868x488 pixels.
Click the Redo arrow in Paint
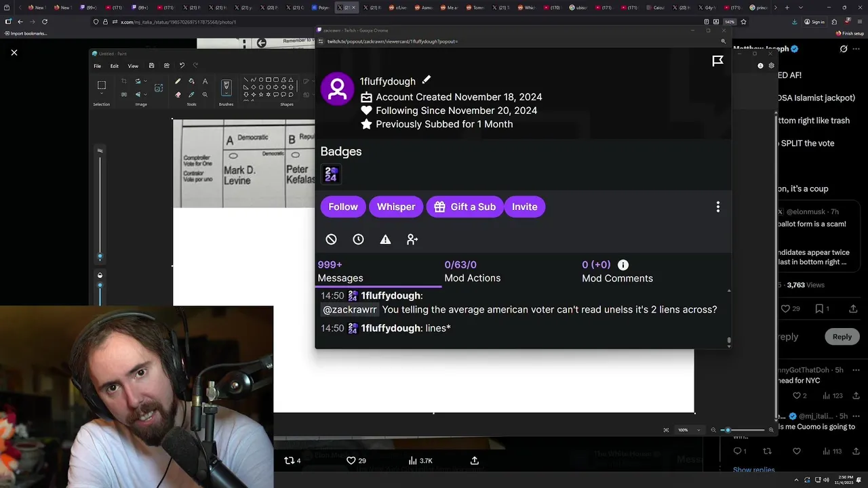click(196, 66)
